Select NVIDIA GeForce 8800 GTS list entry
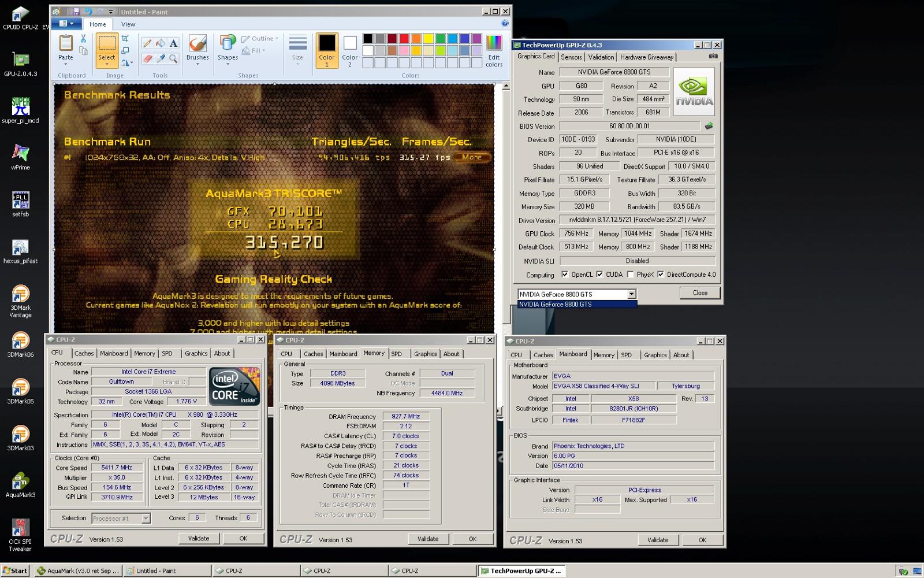Viewport: 924px width, 578px height. click(577, 304)
